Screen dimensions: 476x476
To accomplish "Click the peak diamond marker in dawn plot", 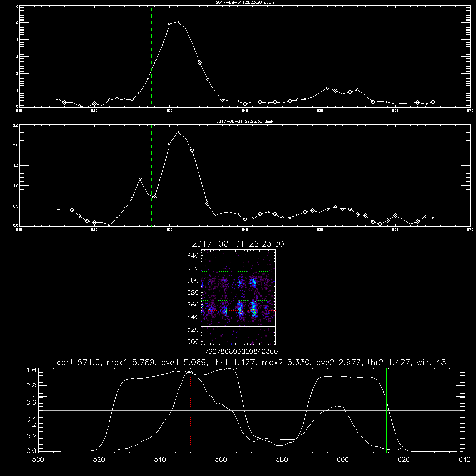I will pos(177,22).
